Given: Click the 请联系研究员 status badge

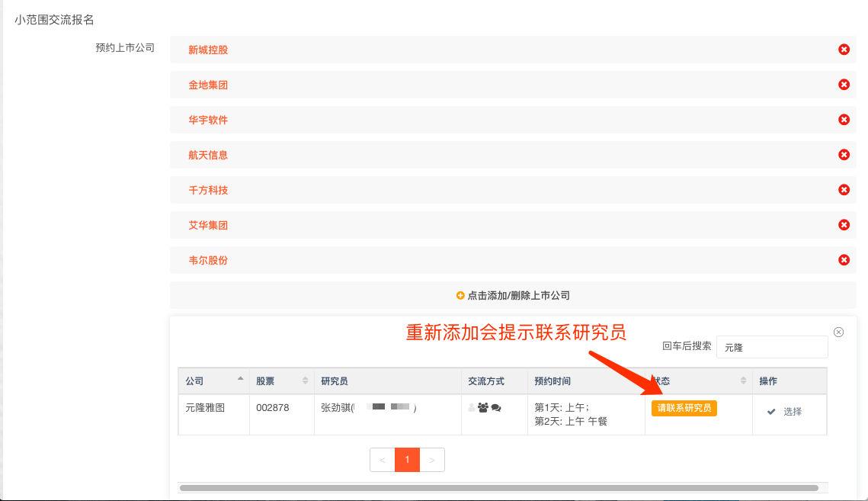Looking at the screenshot, I should coord(684,408).
